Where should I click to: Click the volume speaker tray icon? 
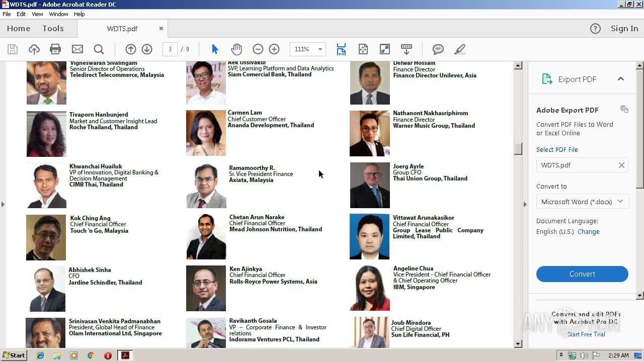[x=583, y=355]
